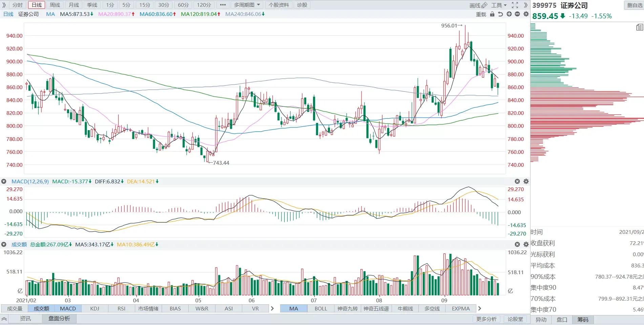
Task: Select the 神奇九转 indicator tab
Action: (348, 308)
